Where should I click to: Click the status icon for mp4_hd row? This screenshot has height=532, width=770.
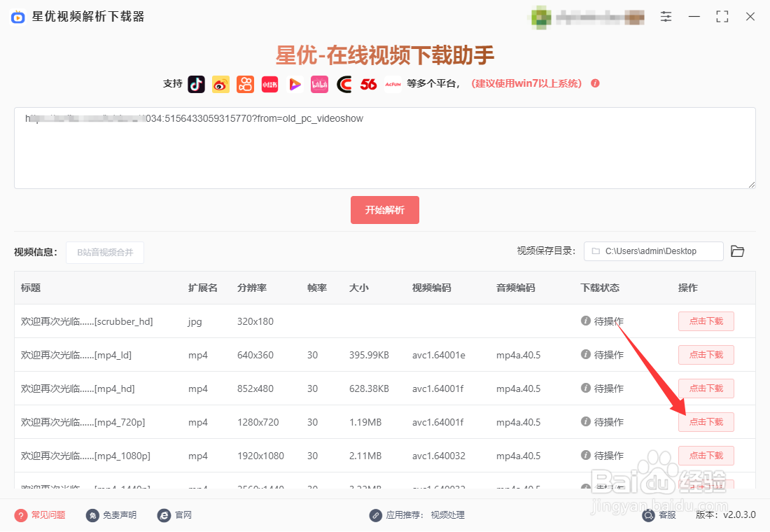click(x=585, y=388)
